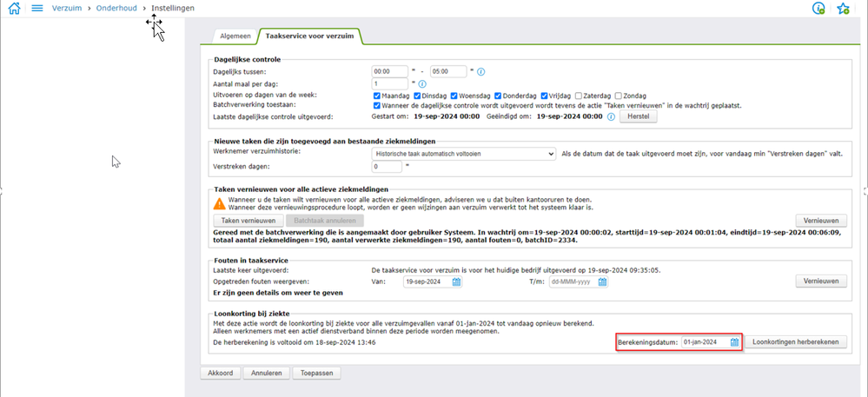Focus the end time field 05:00

[x=447, y=72]
